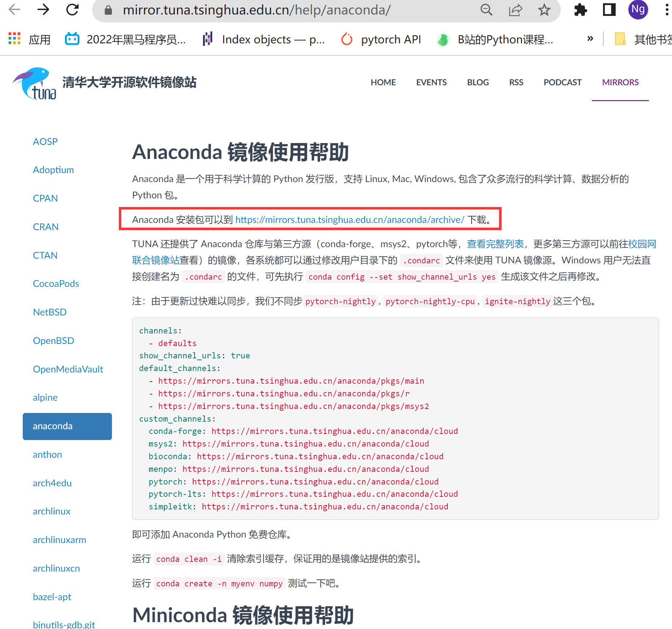Select CTAN in the sidebar
The width and height of the screenshot is (672, 629).
45,255
